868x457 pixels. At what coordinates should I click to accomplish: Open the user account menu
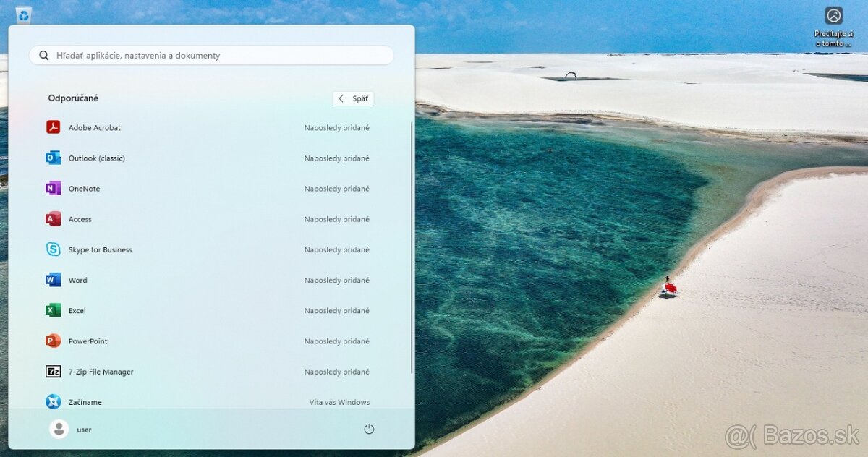pos(71,429)
